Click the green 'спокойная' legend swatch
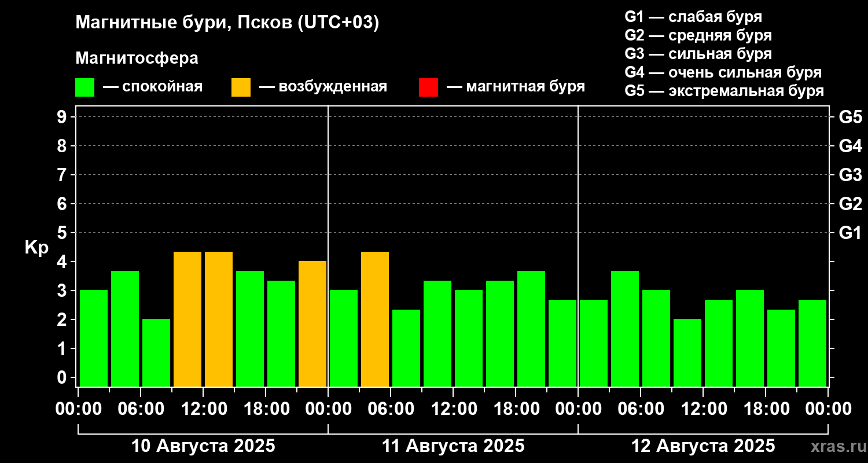Image resolution: width=868 pixels, height=463 pixels. point(85,87)
